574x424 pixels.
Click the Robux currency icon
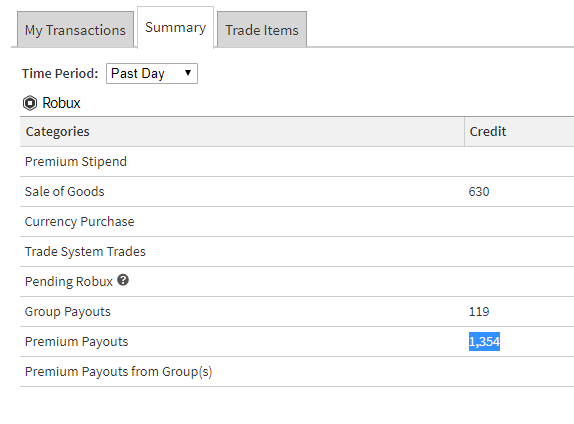pyautogui.click(x=30, y=103)
